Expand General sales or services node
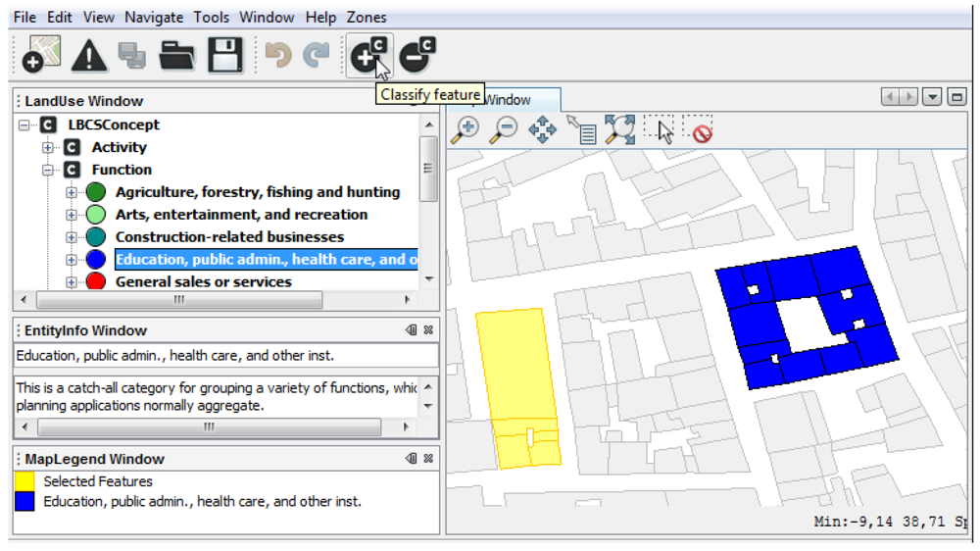The image size is (980, 551). point(72,282)
